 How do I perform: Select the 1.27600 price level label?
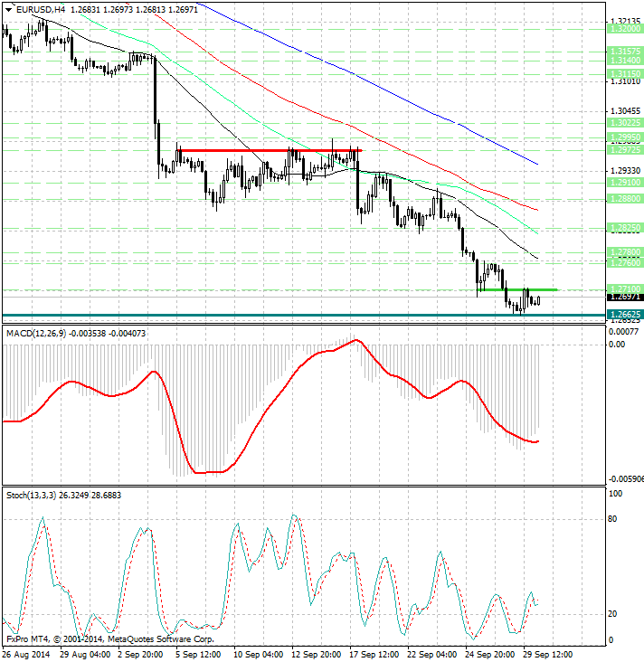coord(625,262)
